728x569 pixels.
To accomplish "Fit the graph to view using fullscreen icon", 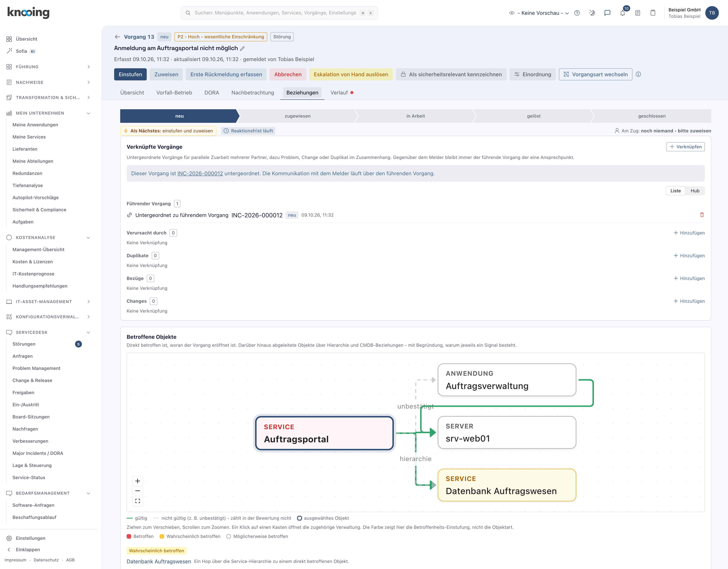I will point(138,501).
